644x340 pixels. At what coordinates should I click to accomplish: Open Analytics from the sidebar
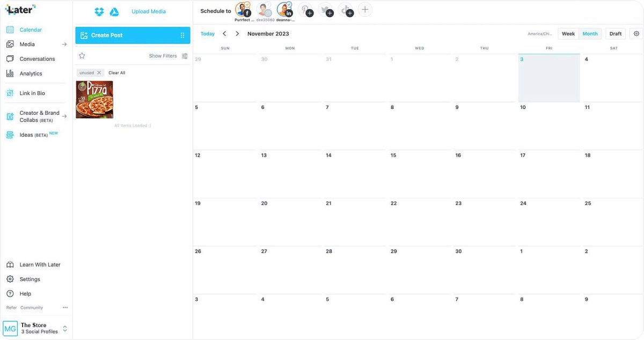(31, 73)
